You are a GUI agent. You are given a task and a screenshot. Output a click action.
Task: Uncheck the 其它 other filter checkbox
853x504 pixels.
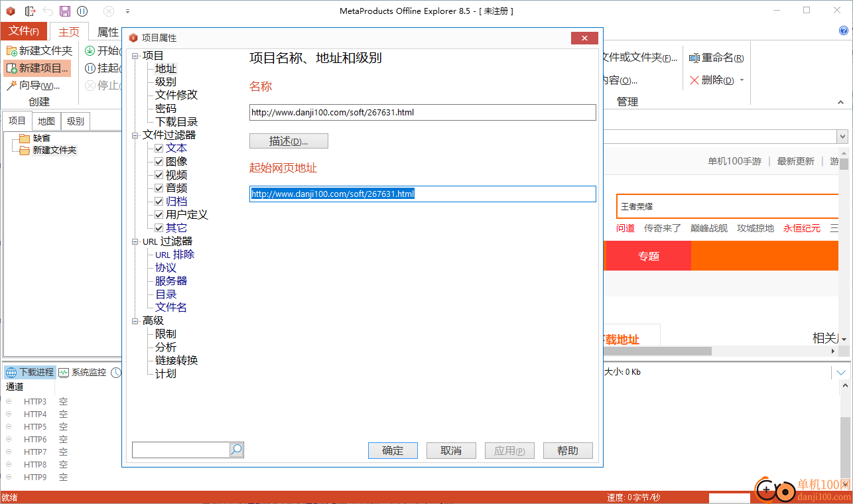point(159,228)
